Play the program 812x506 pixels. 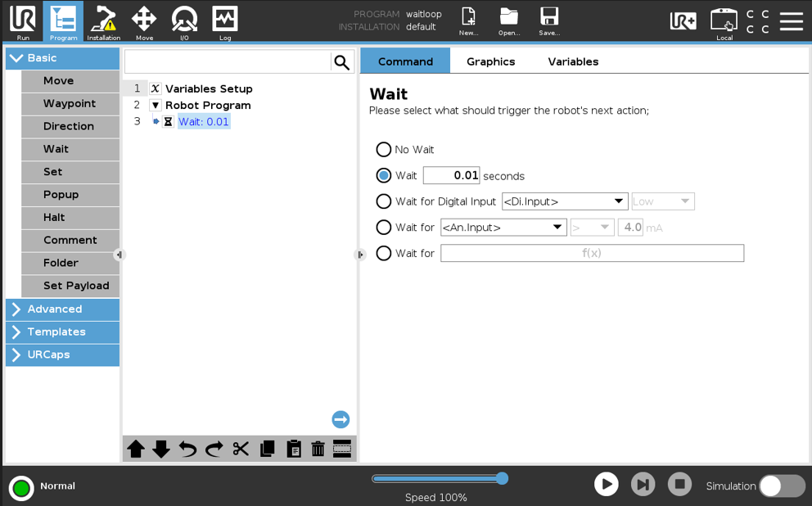click(607, 484)
